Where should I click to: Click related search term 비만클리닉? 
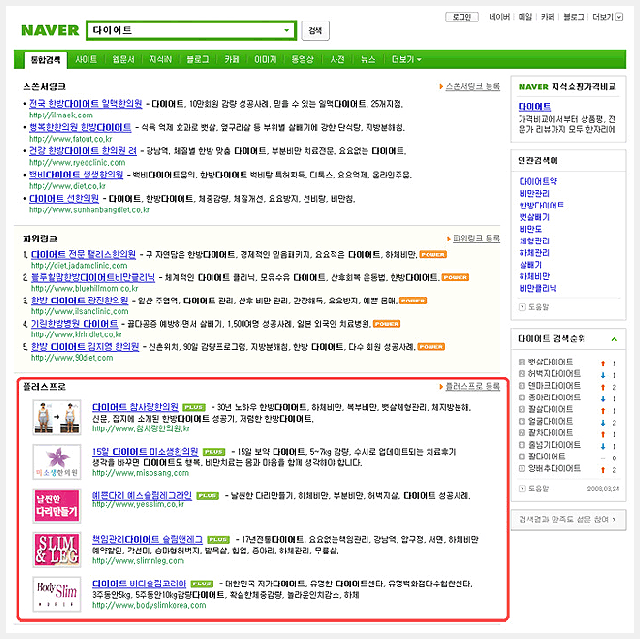tap(538, 288)
